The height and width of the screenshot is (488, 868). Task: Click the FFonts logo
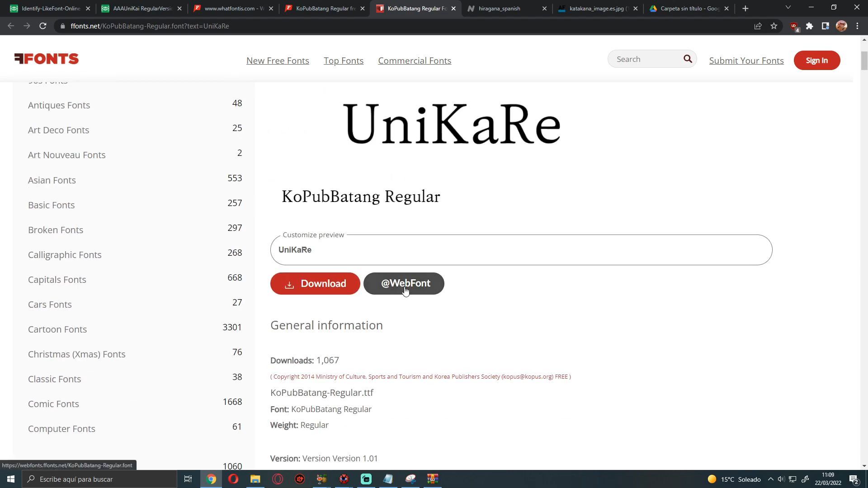[x=47, y=59]
